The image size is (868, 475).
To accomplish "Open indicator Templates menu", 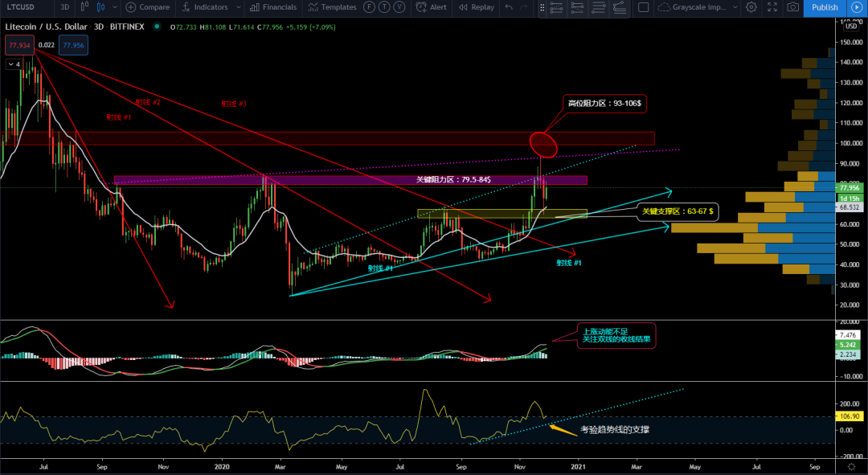I will coord(332,7).
